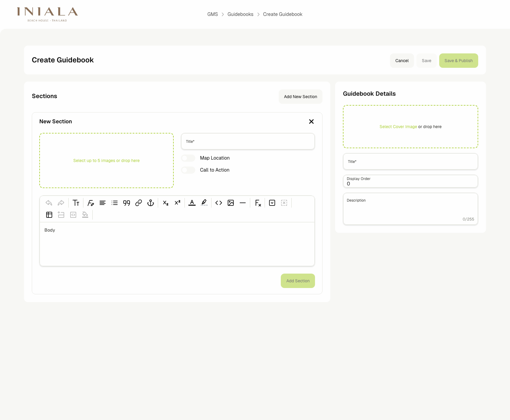Open the bulleted list options
This screenshot has height=420, width=510.
pos(115,203)
